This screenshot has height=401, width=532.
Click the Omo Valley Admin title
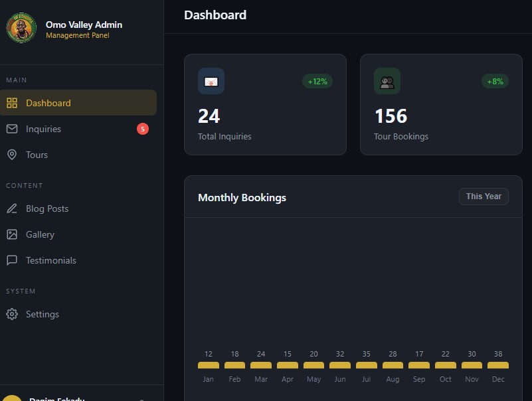pos(84,25)
